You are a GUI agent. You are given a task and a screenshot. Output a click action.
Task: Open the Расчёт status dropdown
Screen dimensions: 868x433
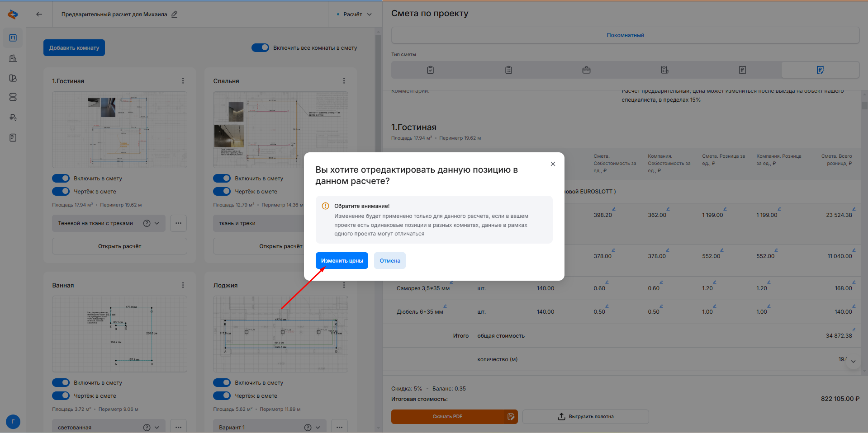tap(355, 14)
